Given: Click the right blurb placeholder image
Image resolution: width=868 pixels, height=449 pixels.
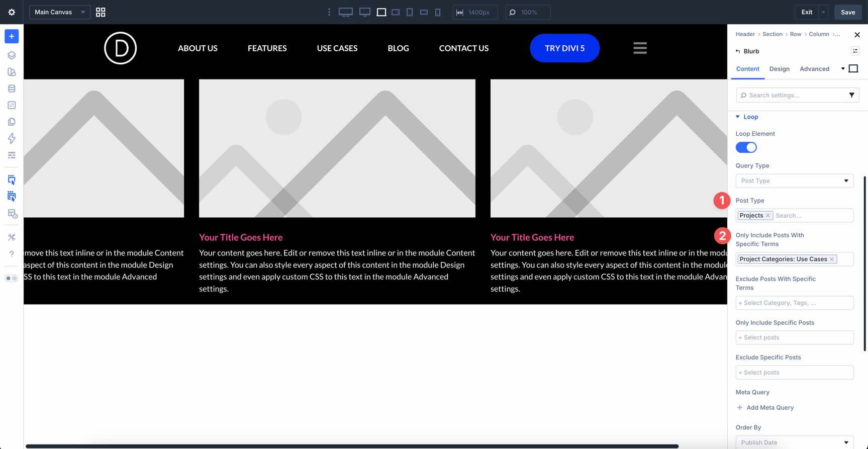Looking at the screenshot, I should (x=609, y=148).
